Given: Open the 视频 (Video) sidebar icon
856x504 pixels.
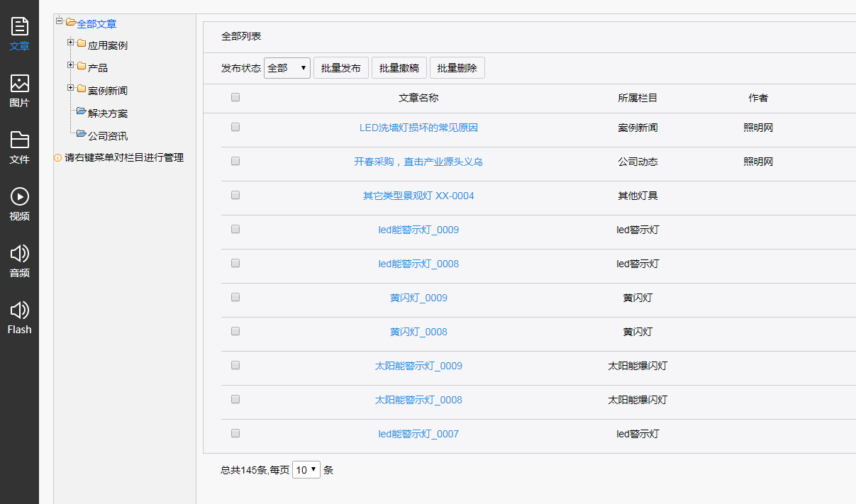Looking at the screenshot, I should tap(19, 203).
